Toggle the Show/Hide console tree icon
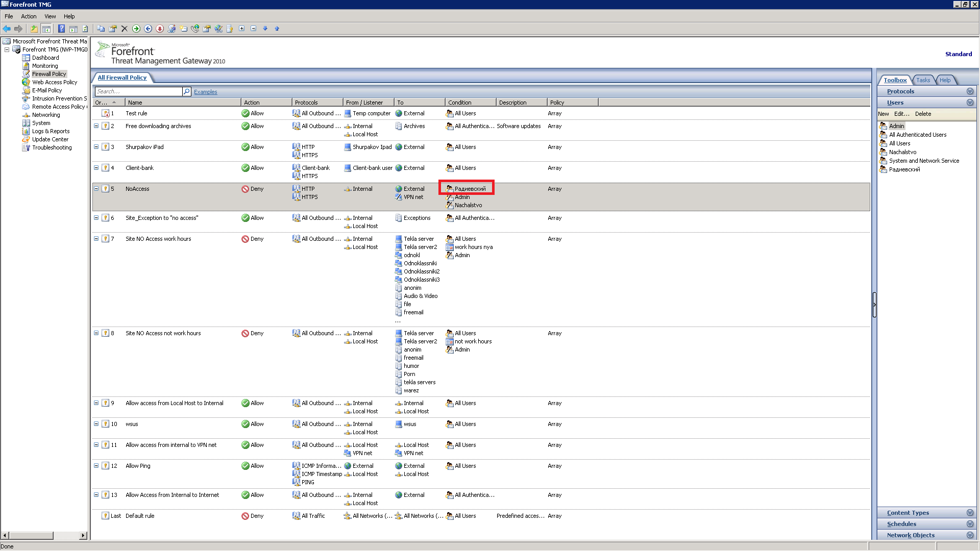 pos(46,29)
